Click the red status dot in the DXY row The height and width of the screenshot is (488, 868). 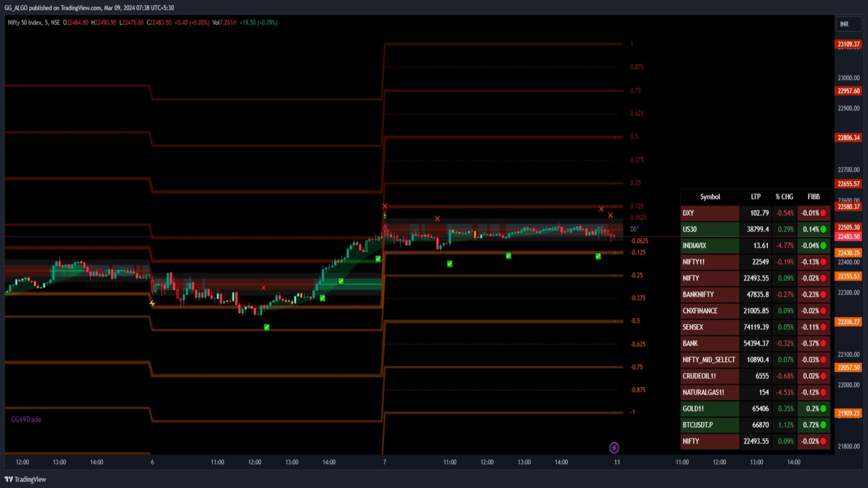tap(823, 213)
